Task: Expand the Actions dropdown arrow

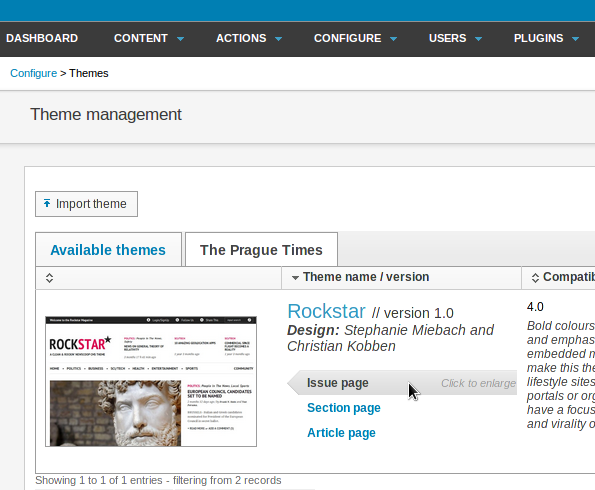Action: tap(279, 39)
